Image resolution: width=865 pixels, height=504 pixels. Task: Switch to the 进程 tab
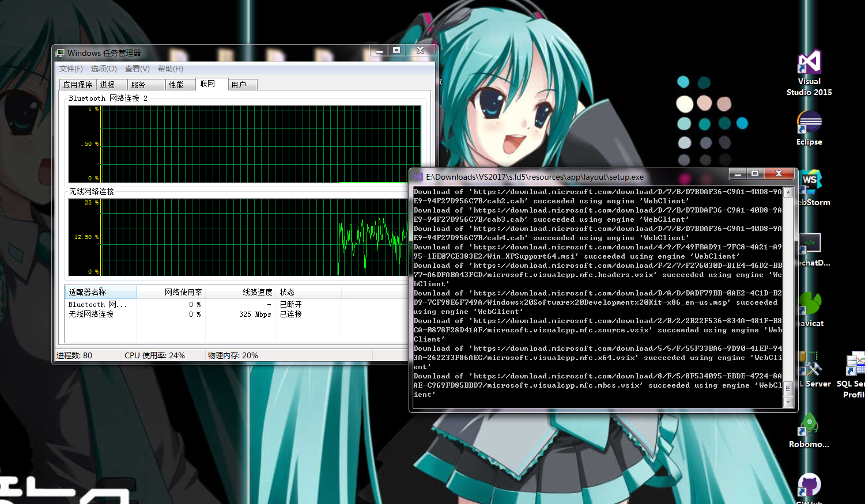coord(111,85)
